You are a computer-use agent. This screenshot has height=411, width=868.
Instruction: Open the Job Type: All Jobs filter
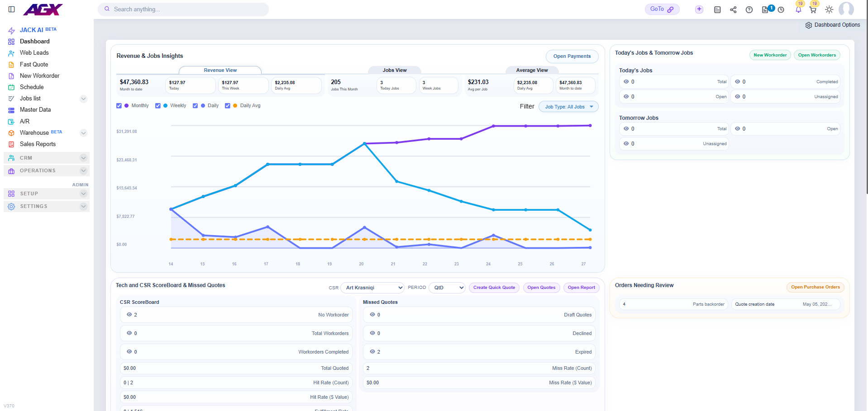click(x=568, y=107)
